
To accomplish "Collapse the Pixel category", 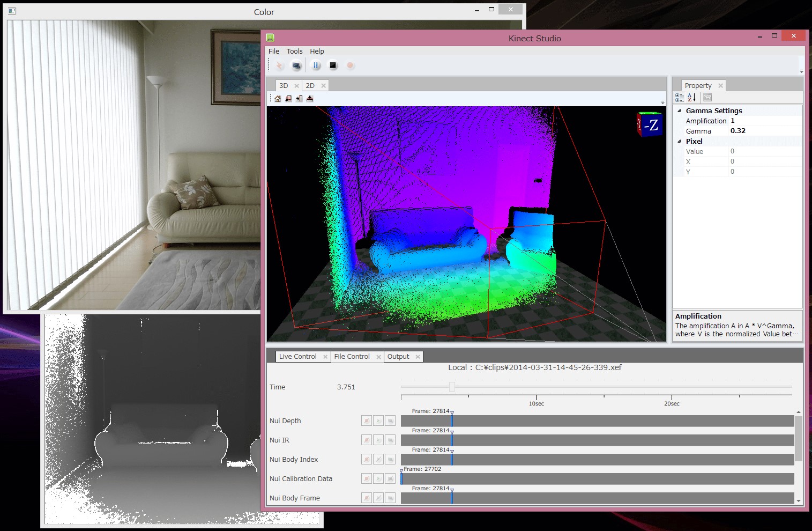I will tap(680, 142).
